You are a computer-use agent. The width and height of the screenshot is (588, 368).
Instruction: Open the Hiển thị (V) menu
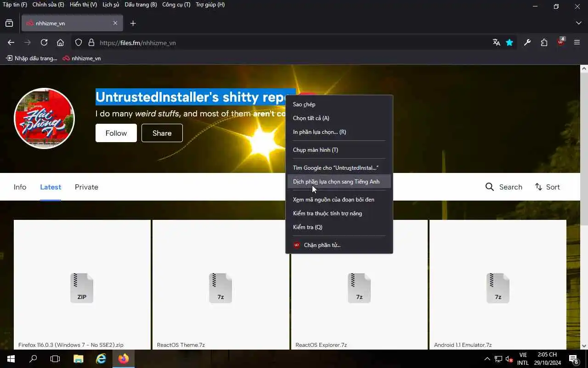tap(83, 5)
